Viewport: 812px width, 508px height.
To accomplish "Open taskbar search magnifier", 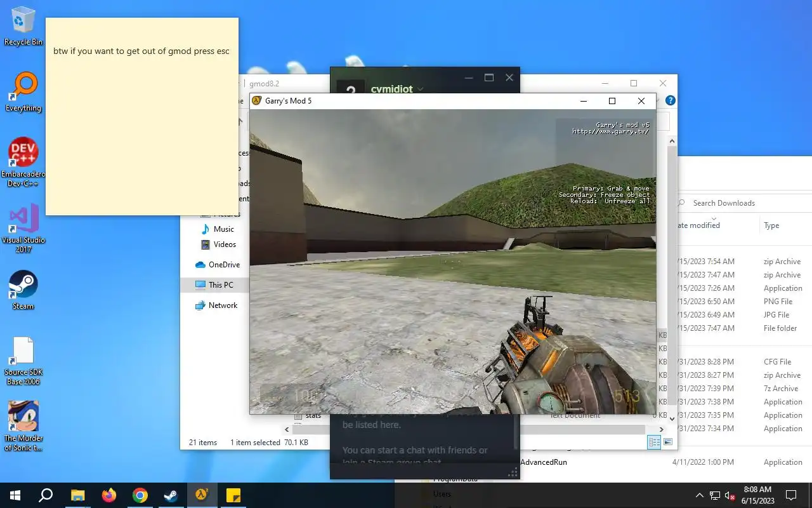I will click(x=46, y=495).
